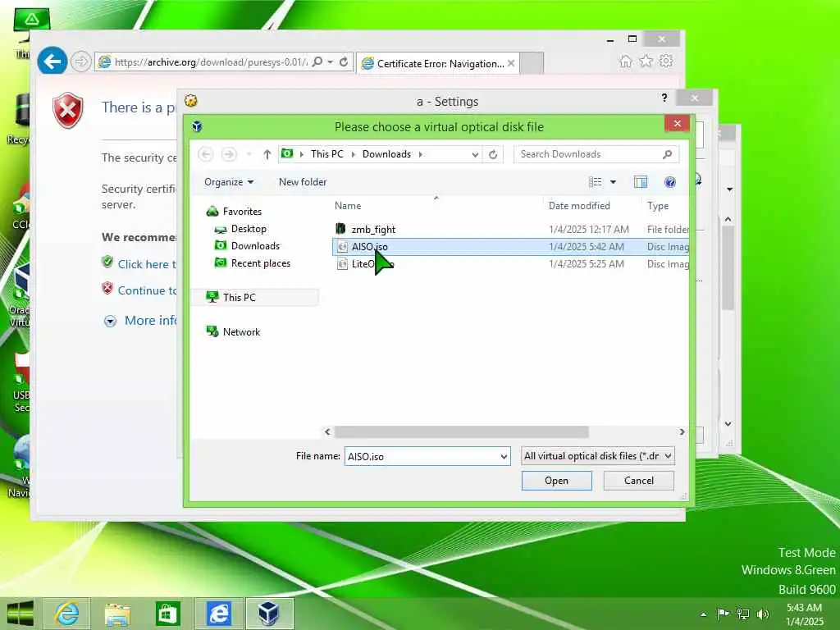Screen dimensions: 840x630
Task: Open file dialog help icon
Action: (x=669, y=182)
